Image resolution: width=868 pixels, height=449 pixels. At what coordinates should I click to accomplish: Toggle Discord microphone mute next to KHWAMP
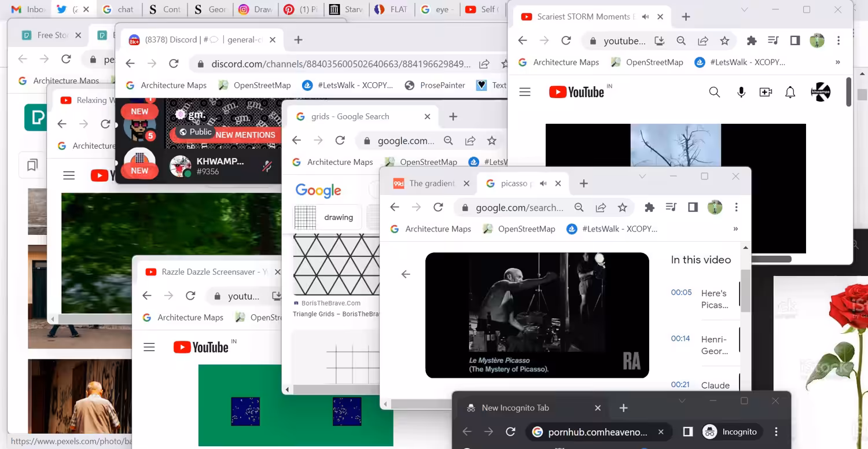coord(267,166)
